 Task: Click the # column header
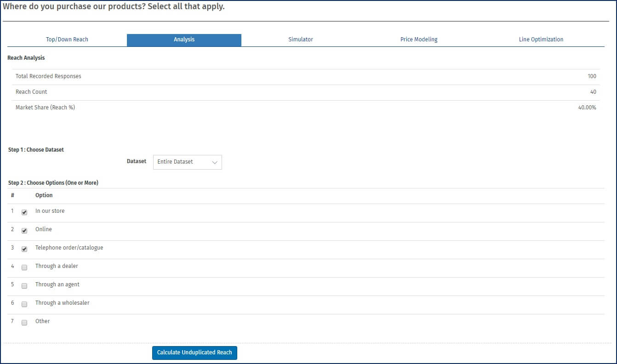12,195
